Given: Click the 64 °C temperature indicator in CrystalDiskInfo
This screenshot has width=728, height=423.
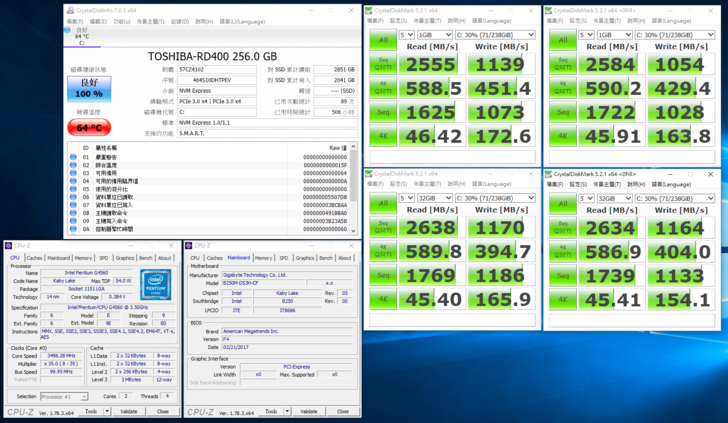Looking at the screenshot, I should (87, 127).
